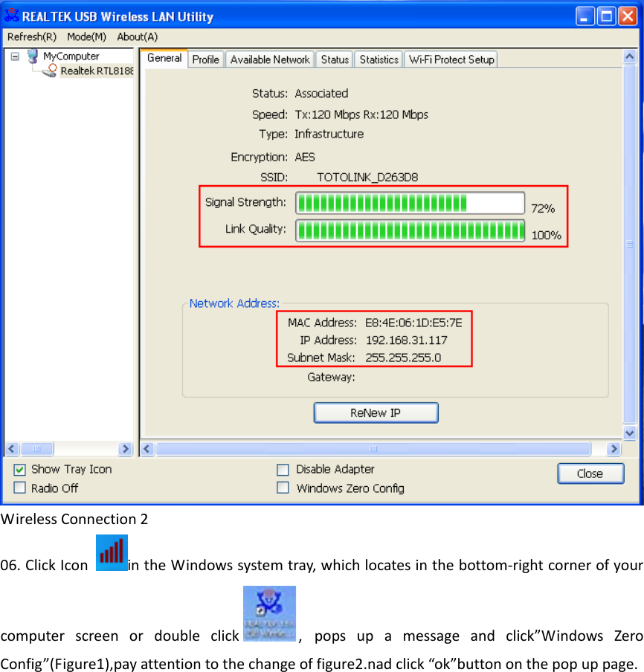Click the down arrow of the vertical scrollbar
The image size is (644, 672).
tap(629, 433)
